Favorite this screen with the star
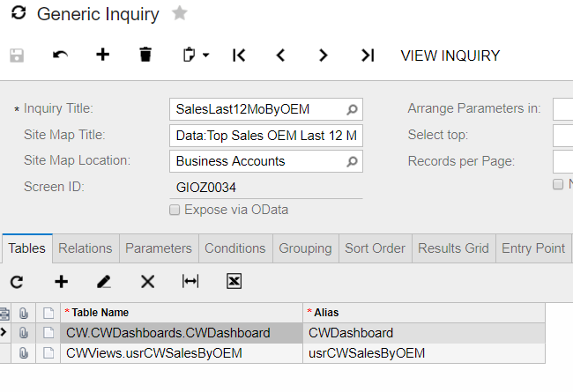Viewport: 573px width, 392px height. point(180,13)
